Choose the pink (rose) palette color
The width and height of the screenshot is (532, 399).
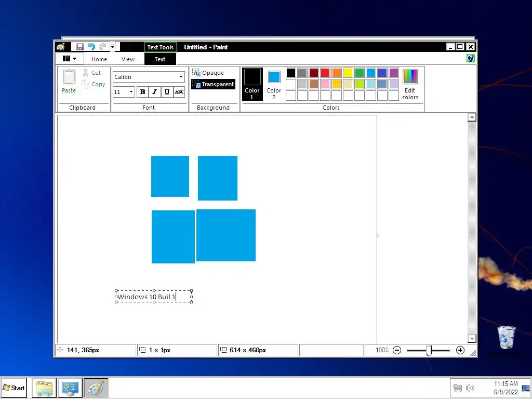coord(325,84)
